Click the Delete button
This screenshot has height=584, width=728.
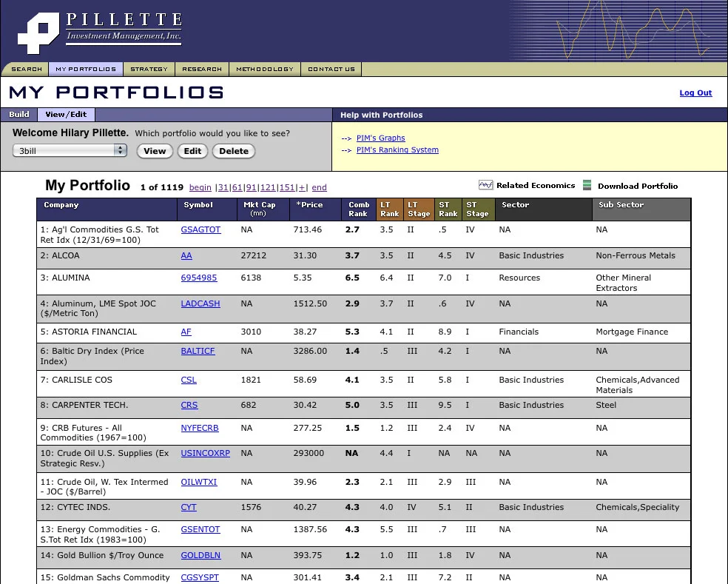pyautogui.click(x=234, y=151)
